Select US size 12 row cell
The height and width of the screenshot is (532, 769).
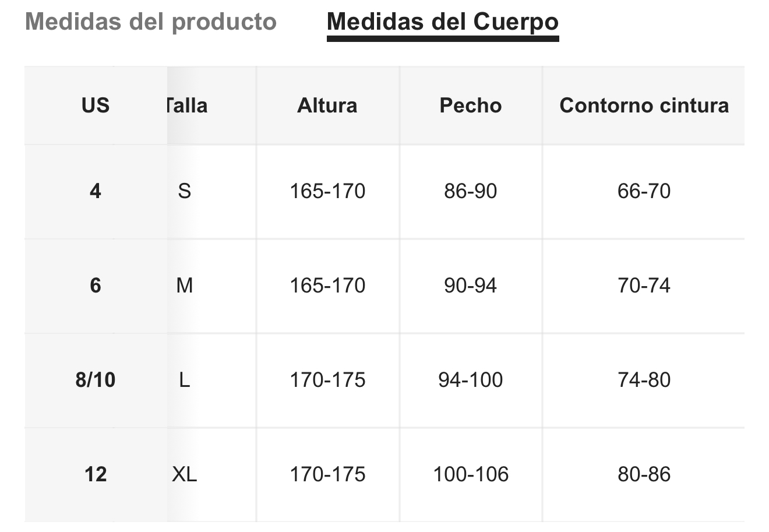[x=96, y=474]
